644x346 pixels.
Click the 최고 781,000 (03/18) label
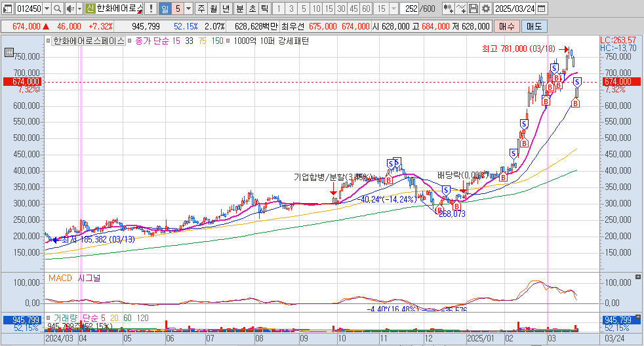[518, 49]
